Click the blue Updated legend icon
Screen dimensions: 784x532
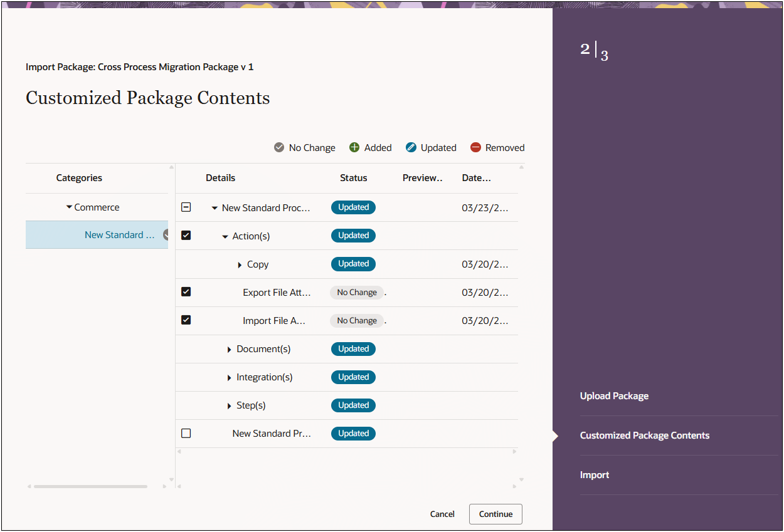[411, 148]
